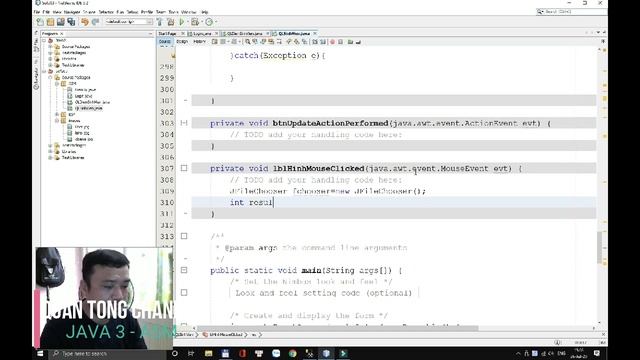Open Chrome from the Windows taskbar
Image resolution: width=640 pixels, height=360 pixels.
pyautogui.click(x=293, y=353)
